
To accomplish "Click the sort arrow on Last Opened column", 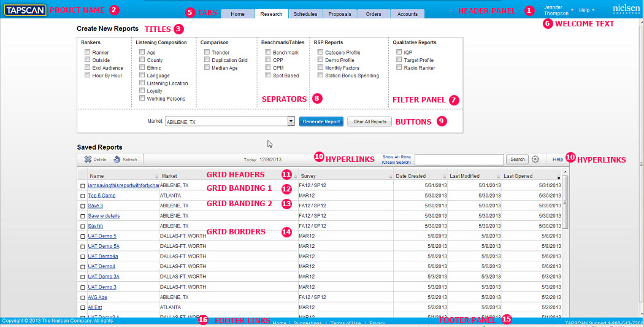I will click(559, 177).
